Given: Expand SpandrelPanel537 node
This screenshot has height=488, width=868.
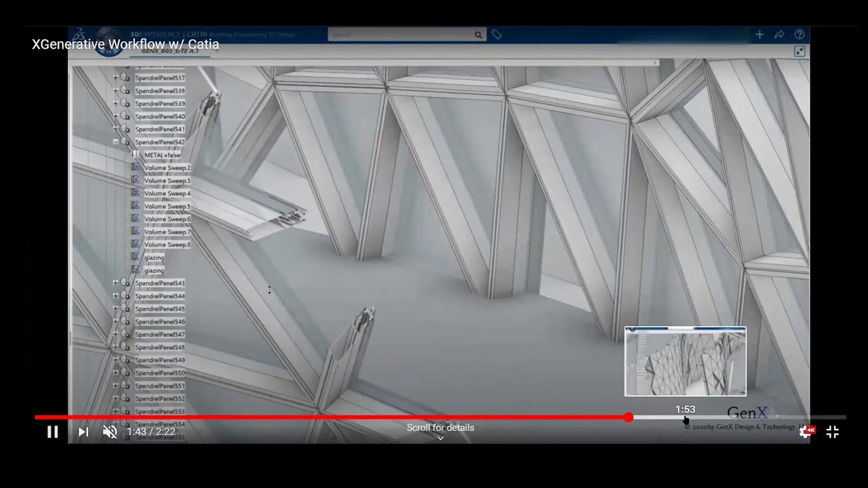Looking at the screenshot, I should pos(115,78).
